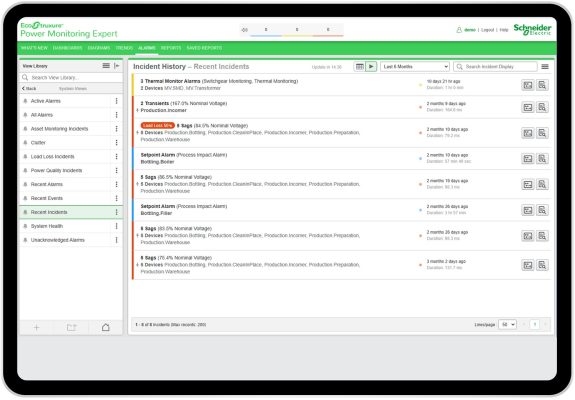Open search icon for 3 months ago Sags incident
Viewport: 575px width, 400px height.
[542, 265]
